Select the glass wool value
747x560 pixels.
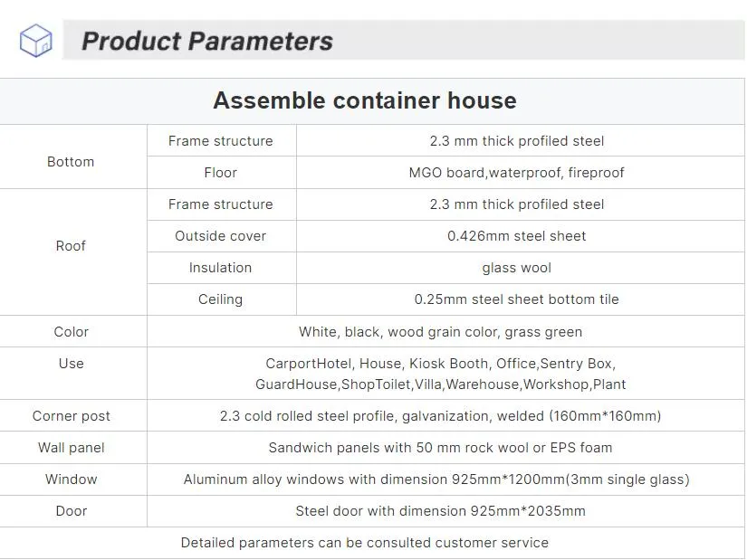click(516, 268)
